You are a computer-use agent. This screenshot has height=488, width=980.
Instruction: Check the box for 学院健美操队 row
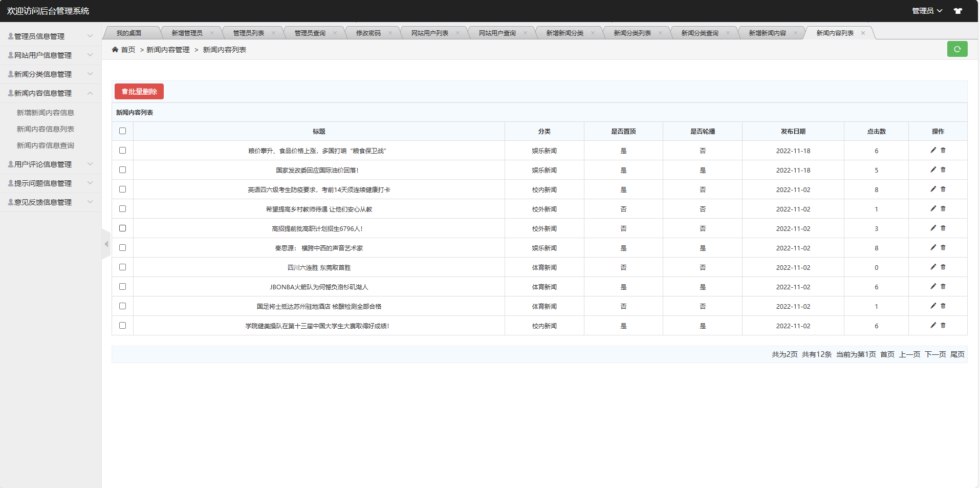pos(122,325)
